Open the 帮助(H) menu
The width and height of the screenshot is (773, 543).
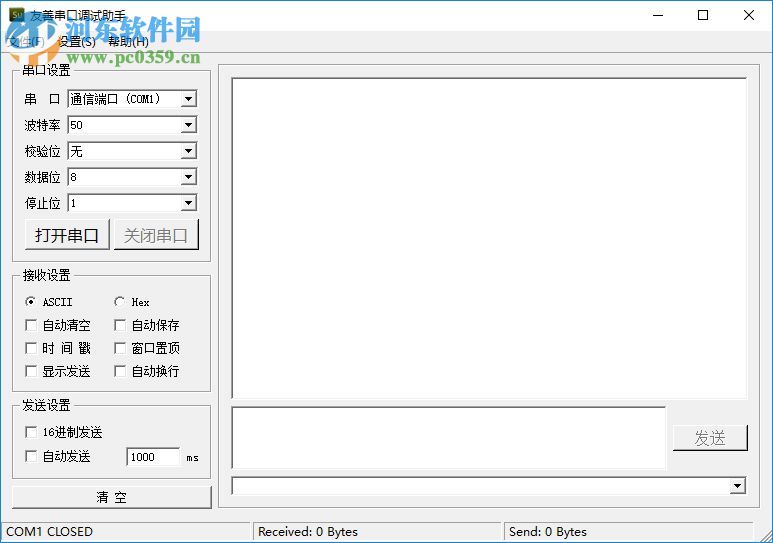pyautogui.click(x=128, y=42)
